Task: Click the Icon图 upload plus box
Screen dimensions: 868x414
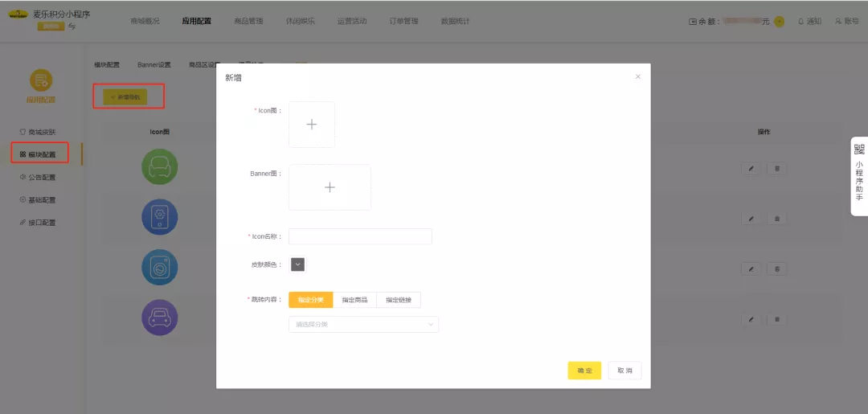Action: click(x=312, y=125)
